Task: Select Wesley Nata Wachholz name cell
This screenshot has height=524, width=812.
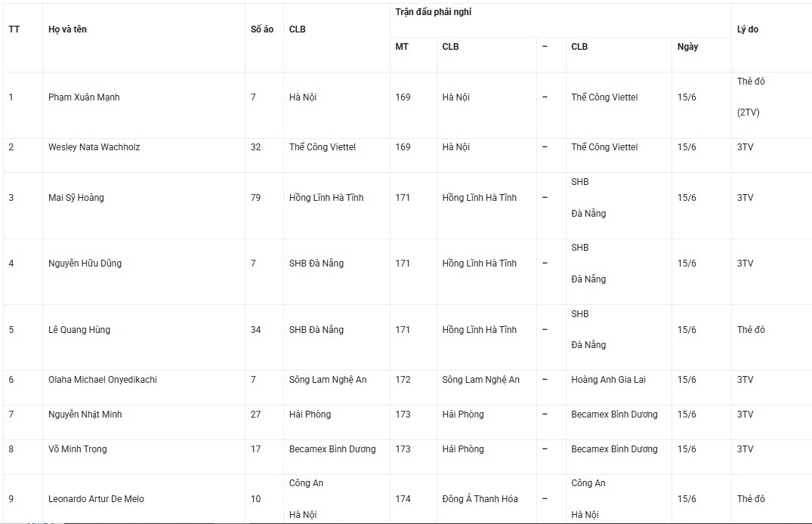Action: (94, 147)
